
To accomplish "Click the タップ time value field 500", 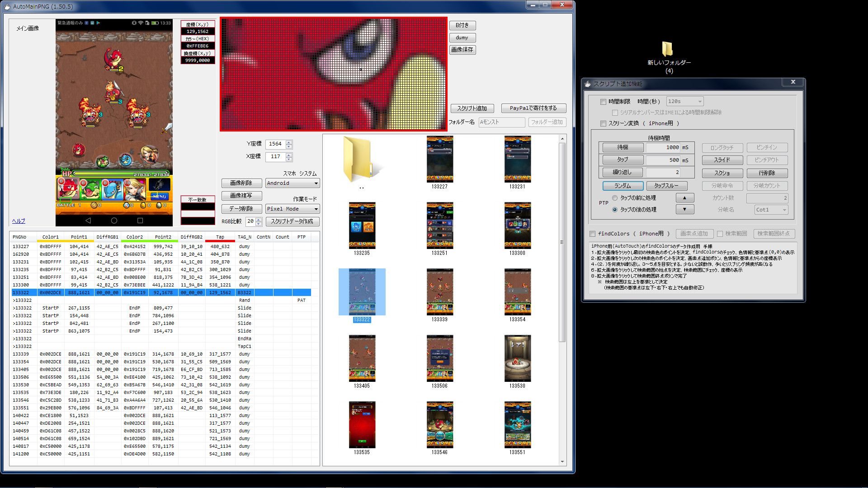I will [663, 160].
